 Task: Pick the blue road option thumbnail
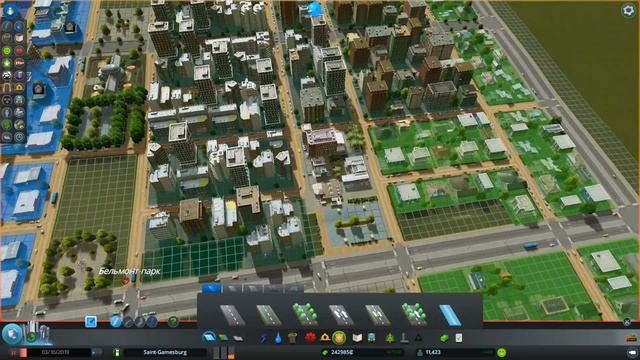coord(450,314)
